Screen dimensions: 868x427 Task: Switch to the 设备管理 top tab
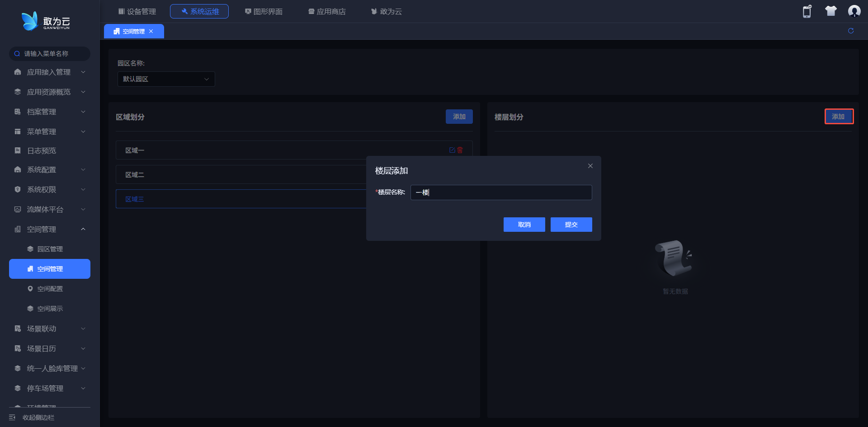pos(137,11)
